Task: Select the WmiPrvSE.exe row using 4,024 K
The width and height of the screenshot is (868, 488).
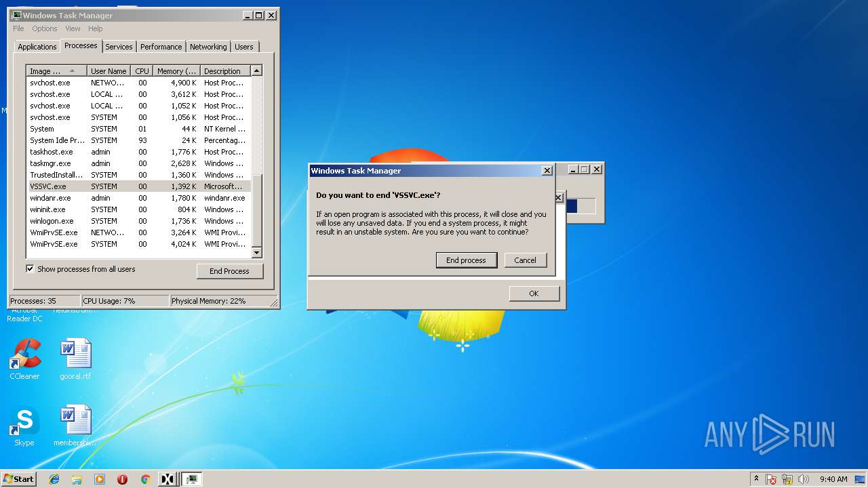Action: tap(138, 244)
